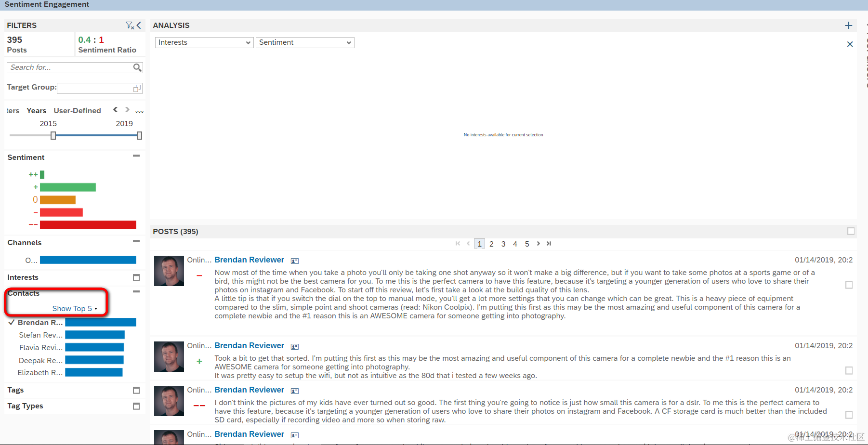Viewport: 868px width, 445px height.
Task: Open Stefan Rev contact link
Action: pos(40,335)
